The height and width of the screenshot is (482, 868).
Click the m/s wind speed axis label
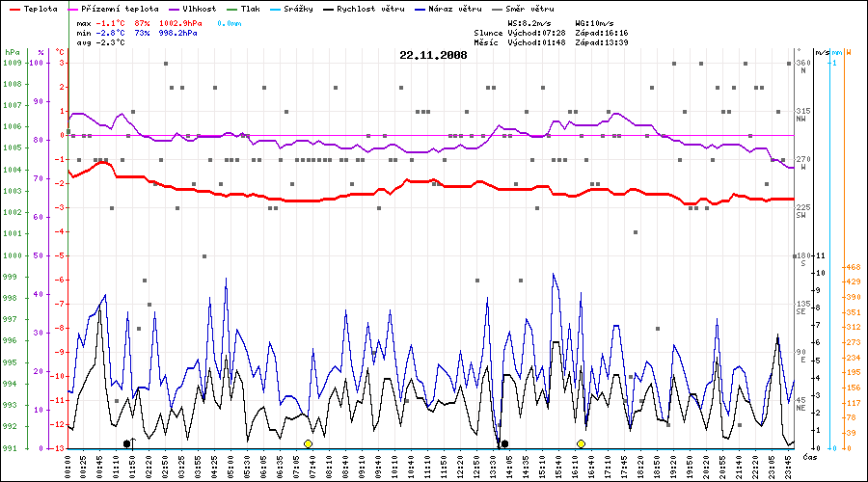click(822, 51)
